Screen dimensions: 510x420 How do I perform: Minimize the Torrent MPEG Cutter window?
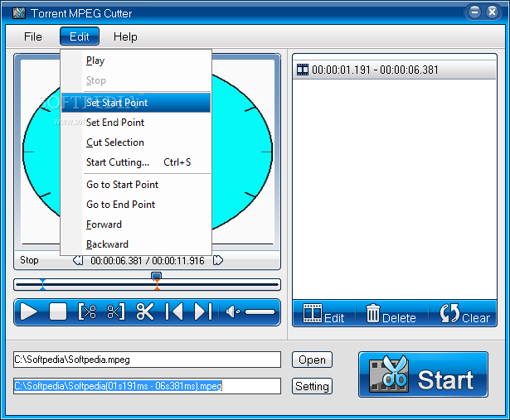click(474, 12)
